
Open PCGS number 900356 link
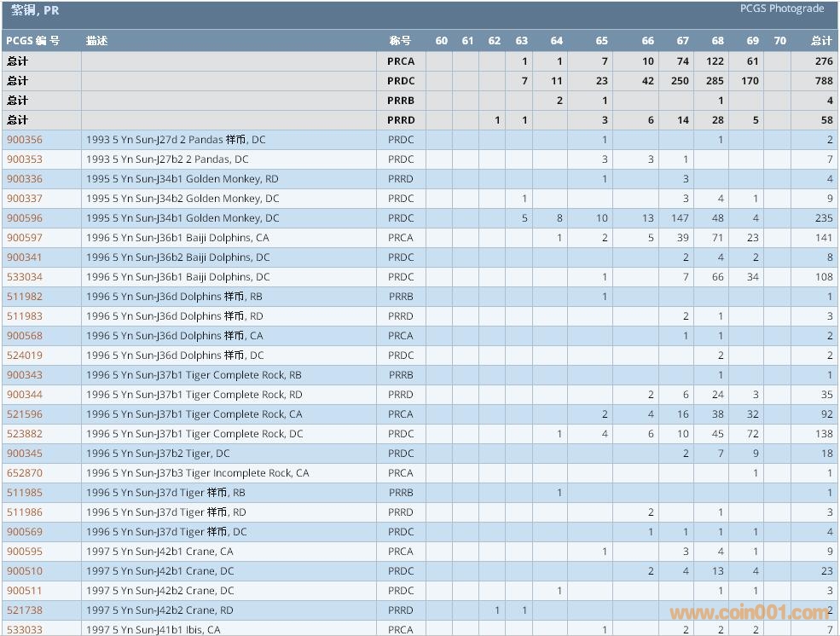click(x=25, y=140)
